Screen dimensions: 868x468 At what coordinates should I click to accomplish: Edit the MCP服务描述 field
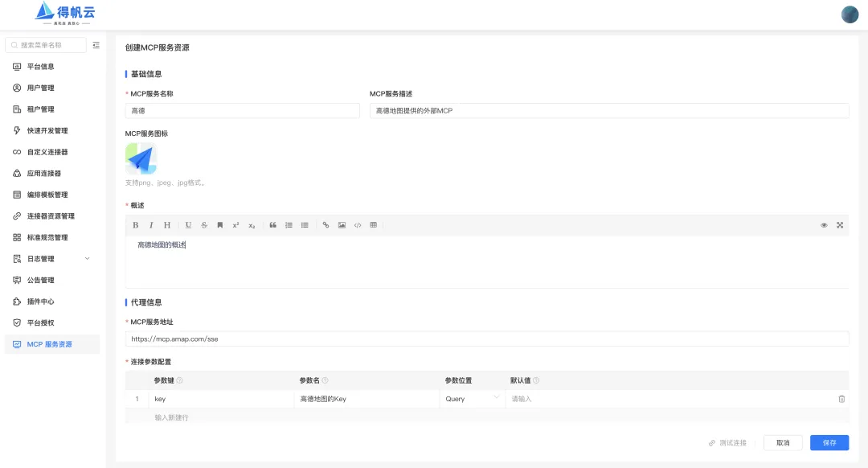coord(609,111)
